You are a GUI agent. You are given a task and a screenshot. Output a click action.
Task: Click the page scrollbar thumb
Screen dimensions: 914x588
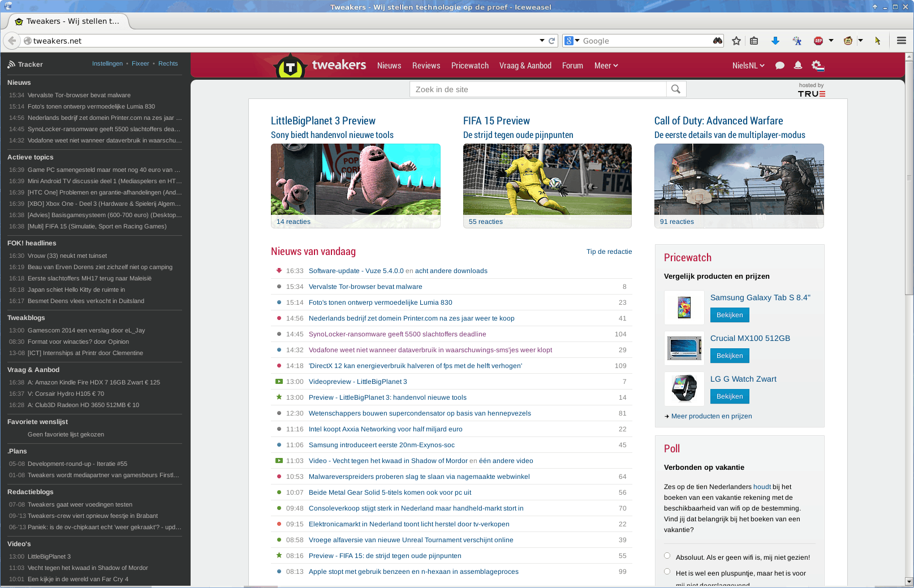pyautogui.click(x=909, y=178)
